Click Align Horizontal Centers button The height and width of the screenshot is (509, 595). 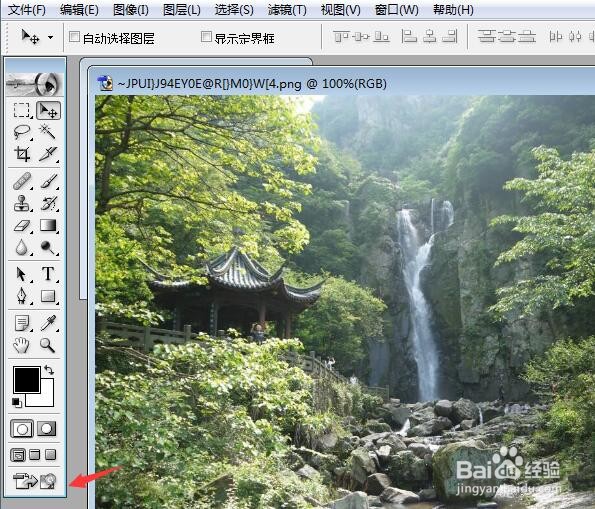click(x=430, y=37)
